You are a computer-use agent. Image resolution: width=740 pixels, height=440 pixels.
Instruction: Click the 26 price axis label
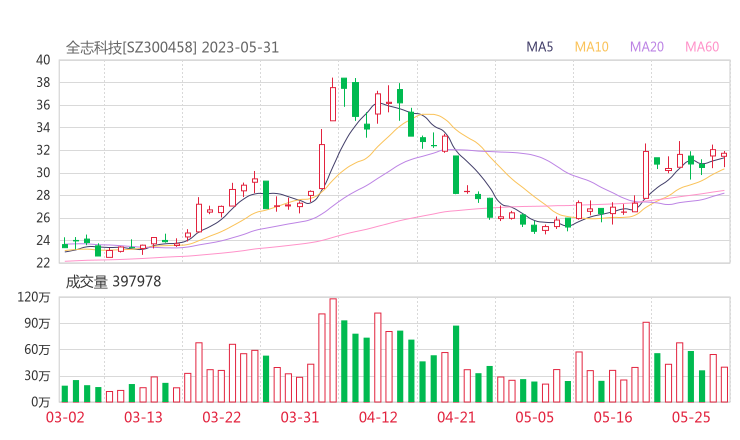[43, 218]
